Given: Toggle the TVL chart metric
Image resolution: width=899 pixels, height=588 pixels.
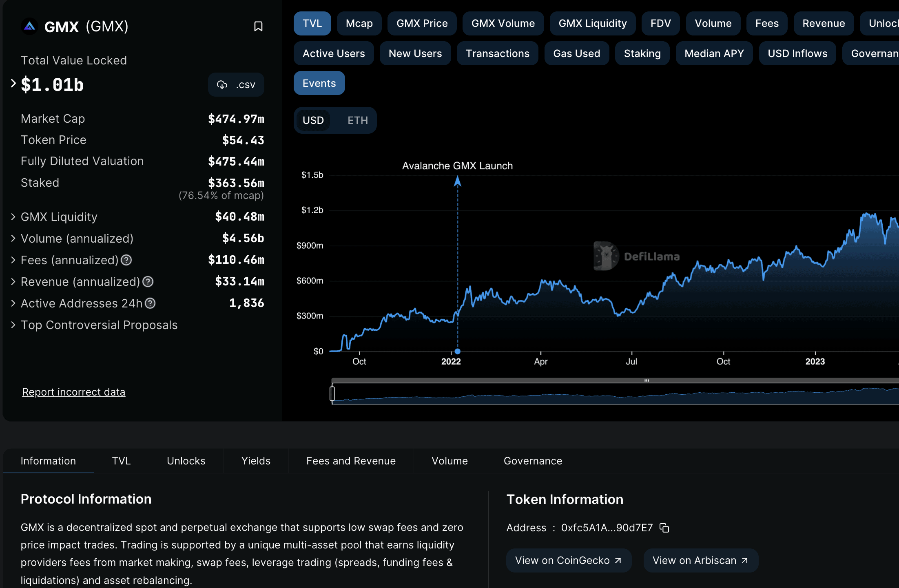Looking at the screenshot, I should tap(312, 24).
